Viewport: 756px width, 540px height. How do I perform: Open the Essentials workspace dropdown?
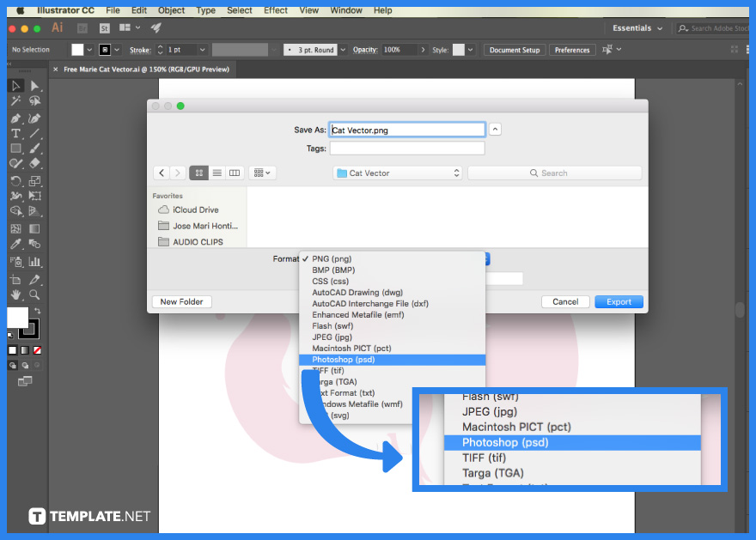[636, 27]
